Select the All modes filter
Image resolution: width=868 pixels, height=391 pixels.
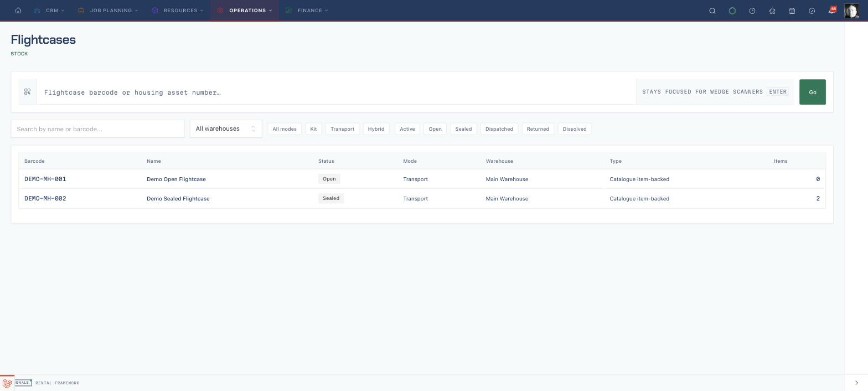coord(285,129)
